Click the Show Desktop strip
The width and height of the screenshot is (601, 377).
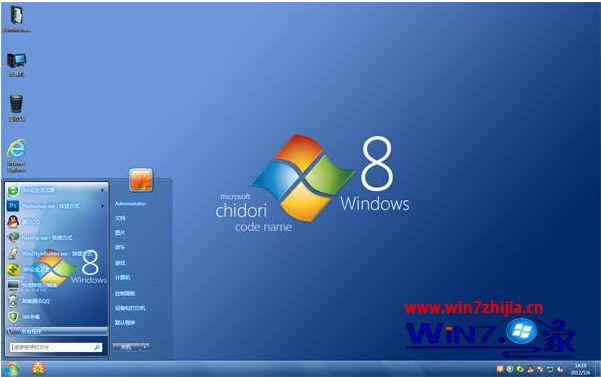(x=598, y=369)
